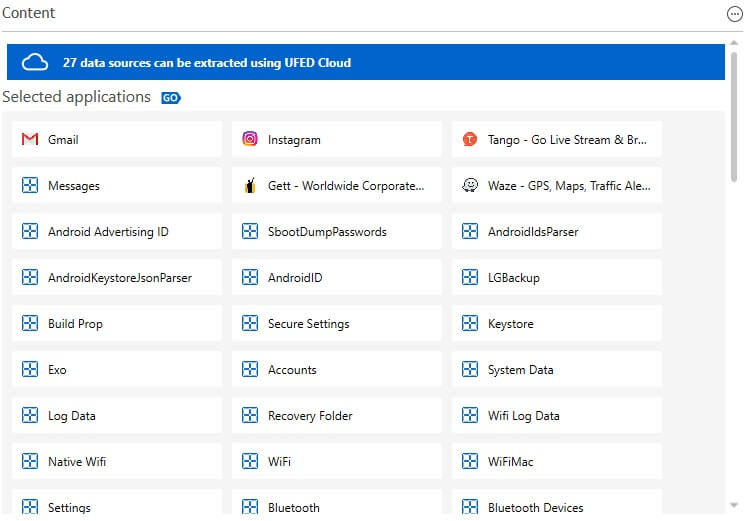This screenshot has height=521, width=751.
Task: Click the Waze smiley icon
Action: click(x=469, y=185)
